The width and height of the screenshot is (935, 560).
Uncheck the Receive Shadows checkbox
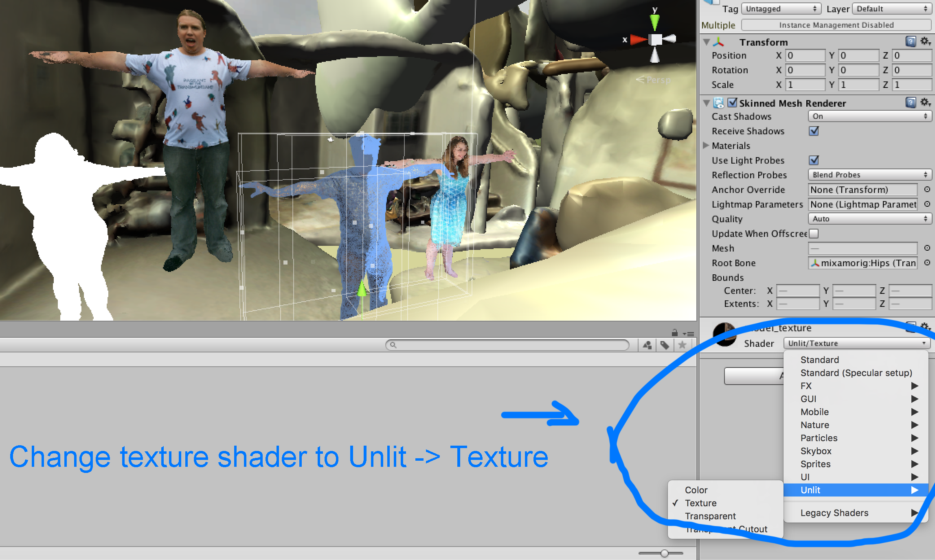tap(814, 131)
